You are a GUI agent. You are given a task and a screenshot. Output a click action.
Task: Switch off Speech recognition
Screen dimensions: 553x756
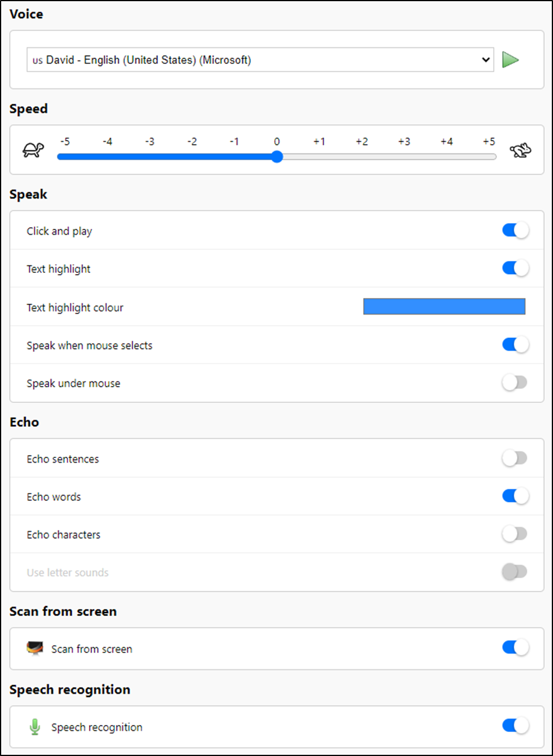(515, 726)
